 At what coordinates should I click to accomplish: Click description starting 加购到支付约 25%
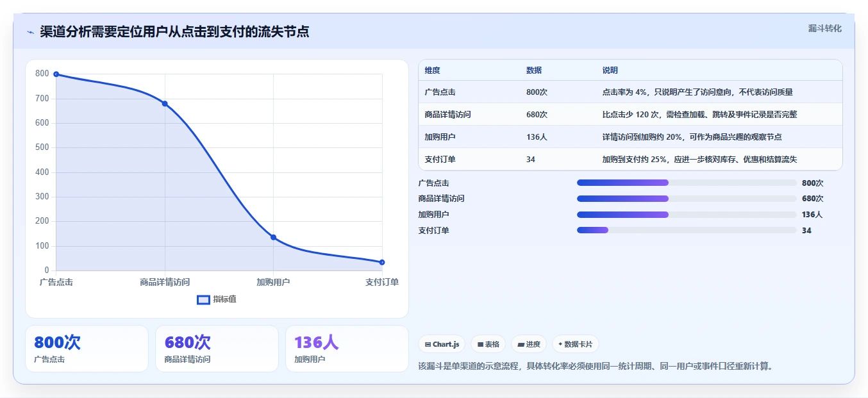pyautogui.click(x=699, y=159)
